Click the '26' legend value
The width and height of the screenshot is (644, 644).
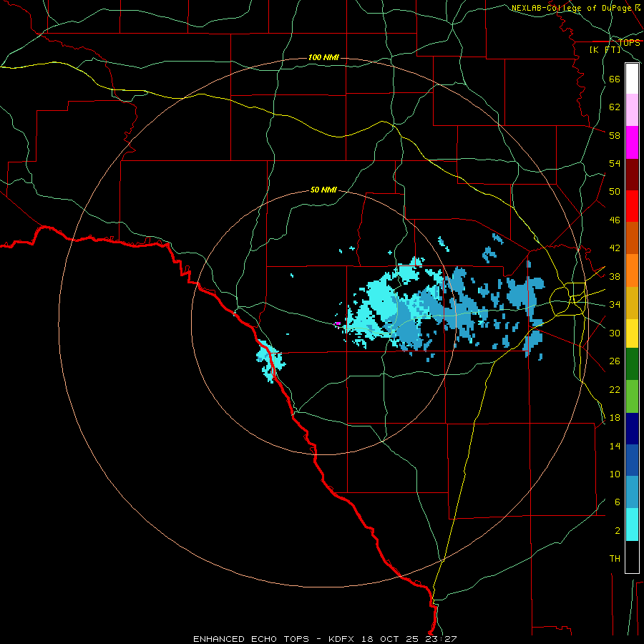(615, 361)
